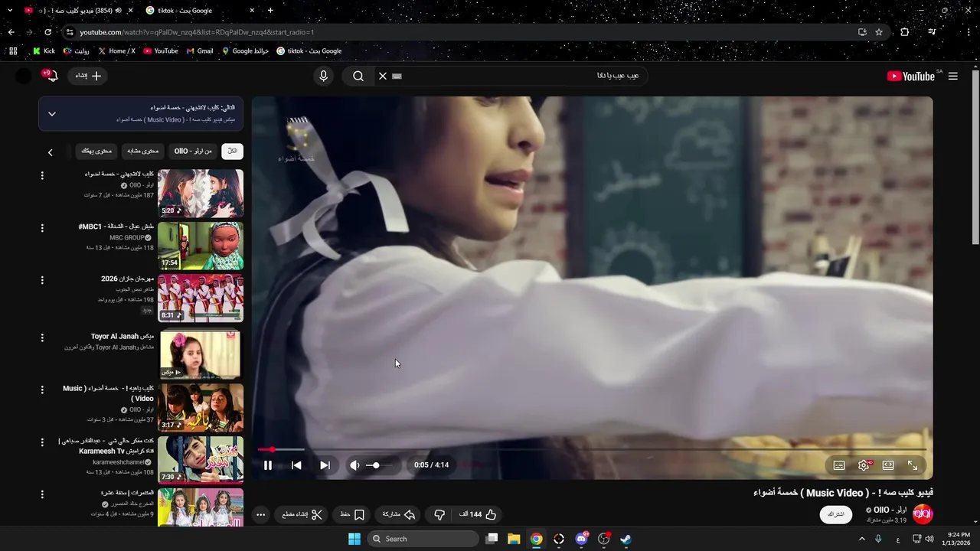Start voice search with microphone
The width and height of the screenshot is (980, 551).
tap(323, 76)
